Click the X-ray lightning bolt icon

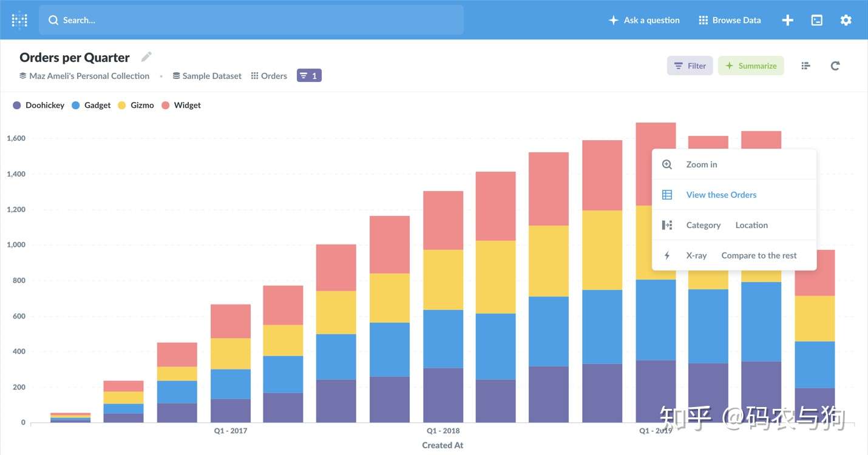pos(667,255)
